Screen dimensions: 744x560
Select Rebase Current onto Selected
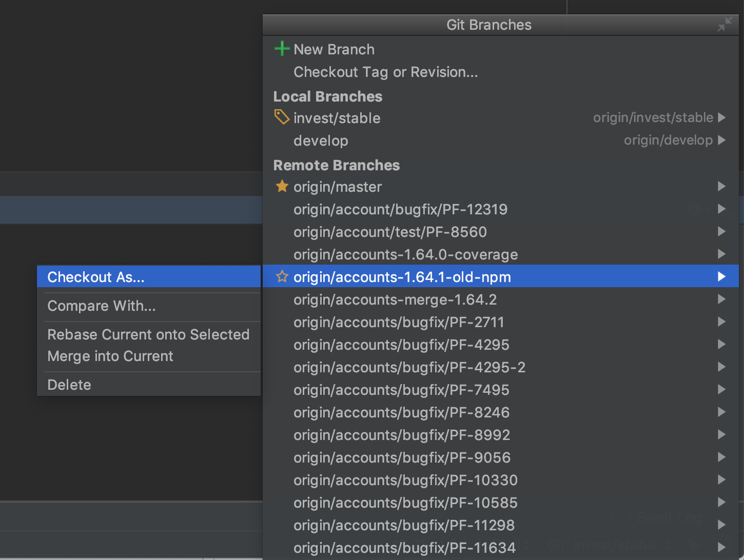pyautogui.click(x=148, y=334)
